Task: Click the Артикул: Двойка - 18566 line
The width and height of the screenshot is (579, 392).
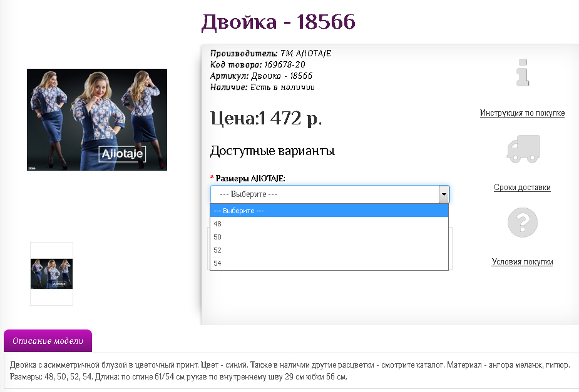Action: pyautogui.click(x=261, y=76)
